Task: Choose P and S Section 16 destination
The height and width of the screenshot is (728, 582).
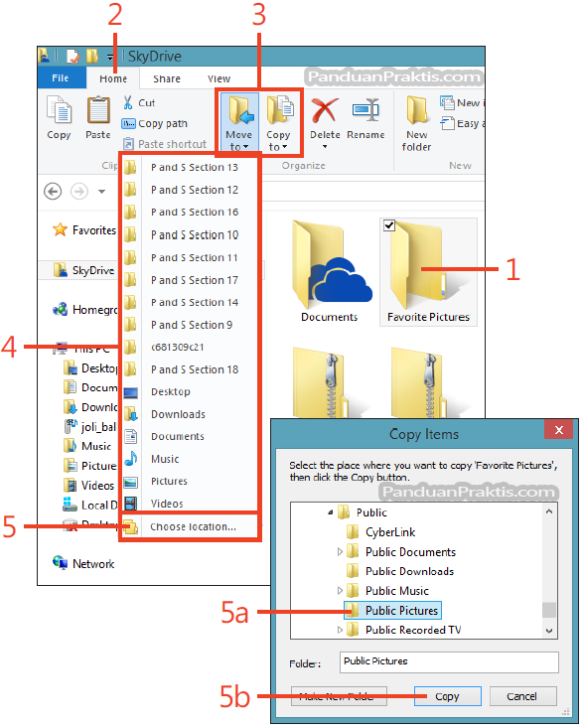Action: pos(190,213)
